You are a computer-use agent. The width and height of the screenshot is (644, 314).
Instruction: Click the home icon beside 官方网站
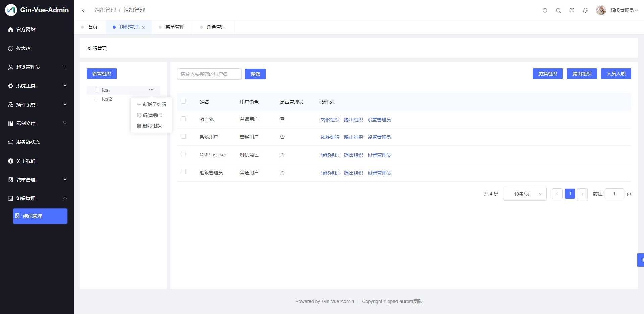tap(11, 29)
